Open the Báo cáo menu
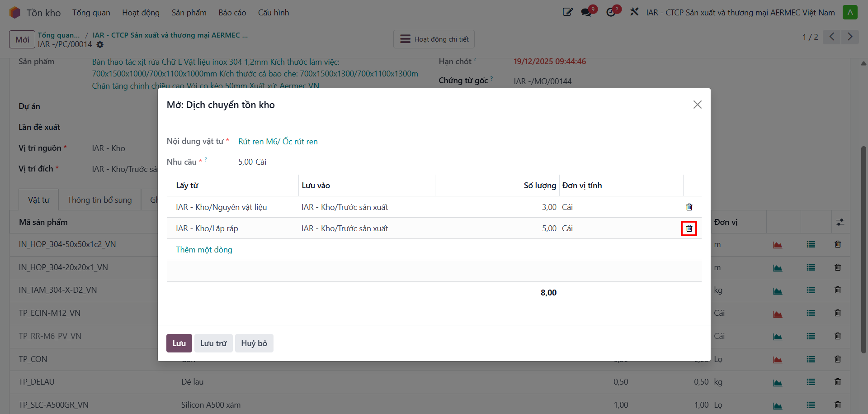 (x=232, y=13)
